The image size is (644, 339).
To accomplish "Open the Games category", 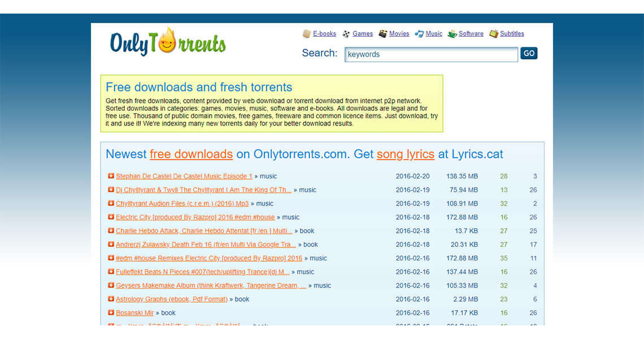I will tap(363, 34).
